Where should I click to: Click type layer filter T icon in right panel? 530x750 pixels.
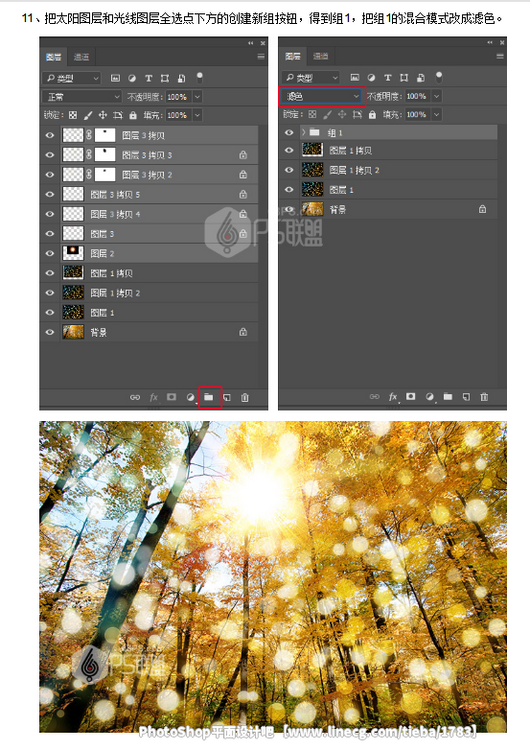[387, 77]
